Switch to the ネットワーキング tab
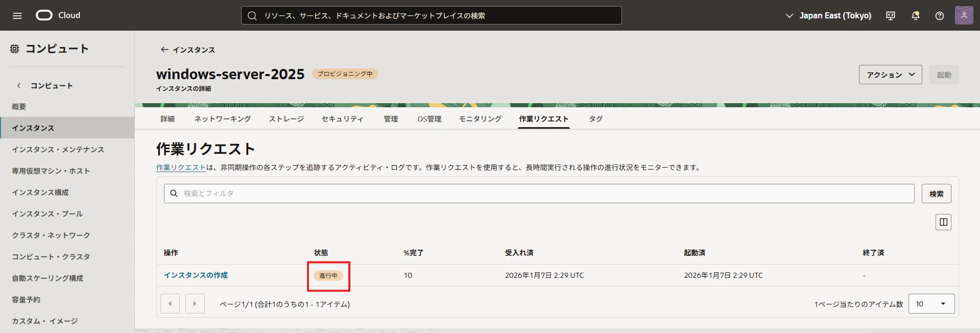The width and height of the screenshot is (980, 333). pos(223,119)
